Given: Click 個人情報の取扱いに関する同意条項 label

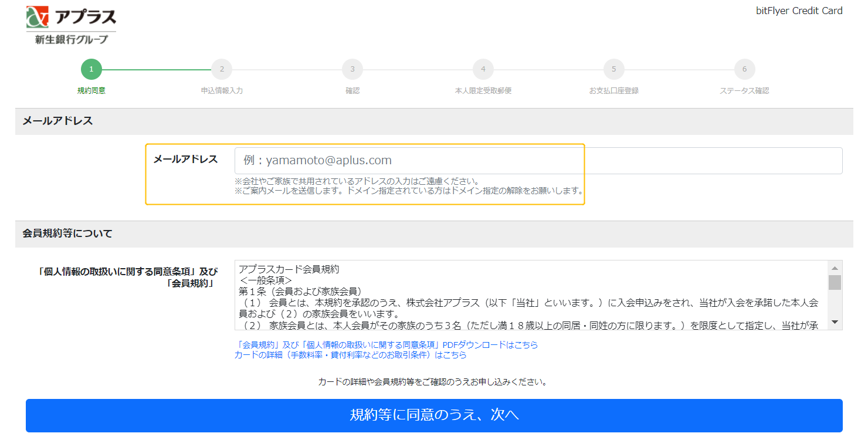Looking at the screenshot, I should pyautogui.click(x=127, y=277).
